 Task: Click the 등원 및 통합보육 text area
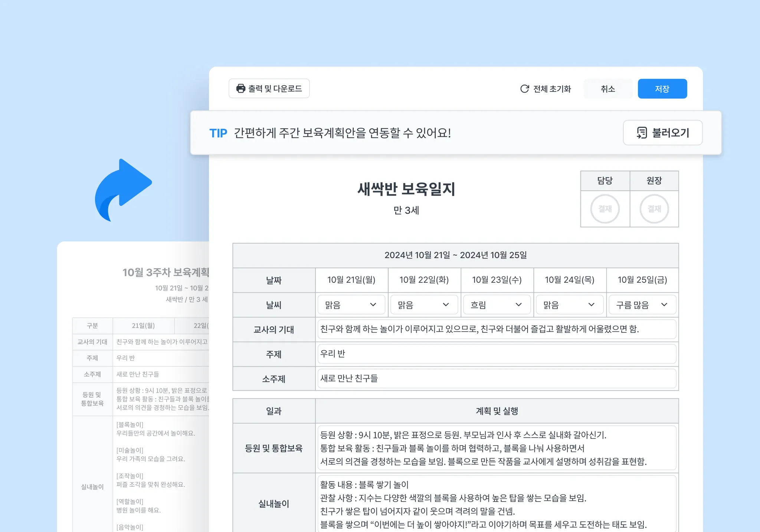pyautogui.click(x=497, y=448)
